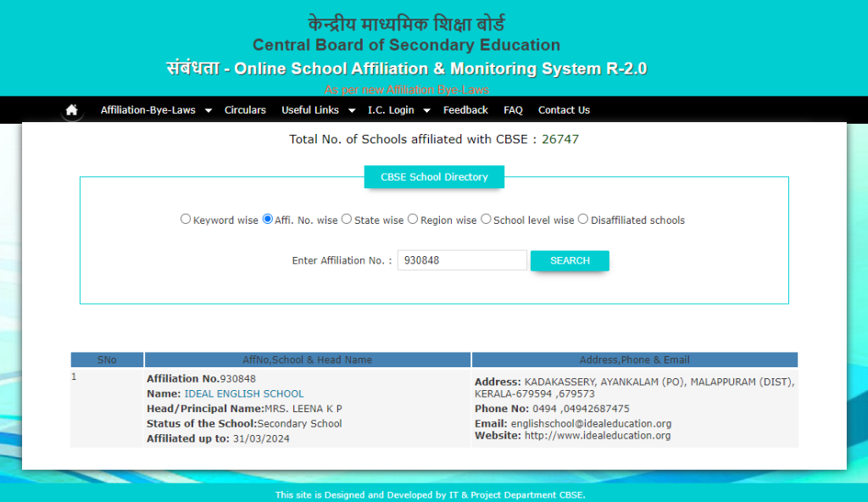Open the IDEAL ENGLISH SCHOOL link
Image resolution: width=868 pixels, height=502 pixels.
pos(244,394)
